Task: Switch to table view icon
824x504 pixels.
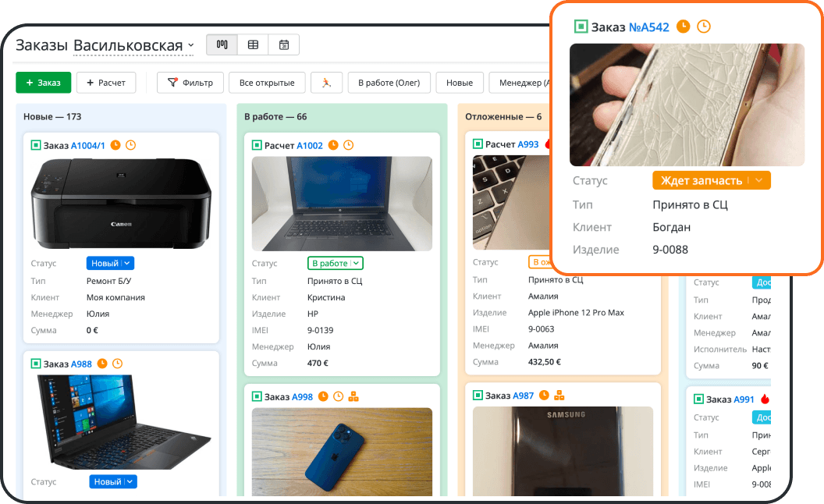Action: [x=253, y=44]
